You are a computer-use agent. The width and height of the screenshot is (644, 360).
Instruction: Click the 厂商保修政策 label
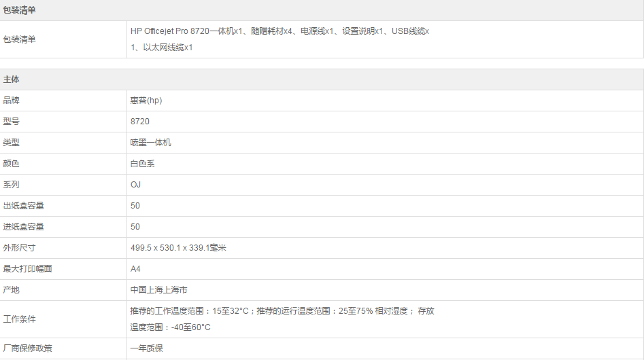[x=27, y=348]
